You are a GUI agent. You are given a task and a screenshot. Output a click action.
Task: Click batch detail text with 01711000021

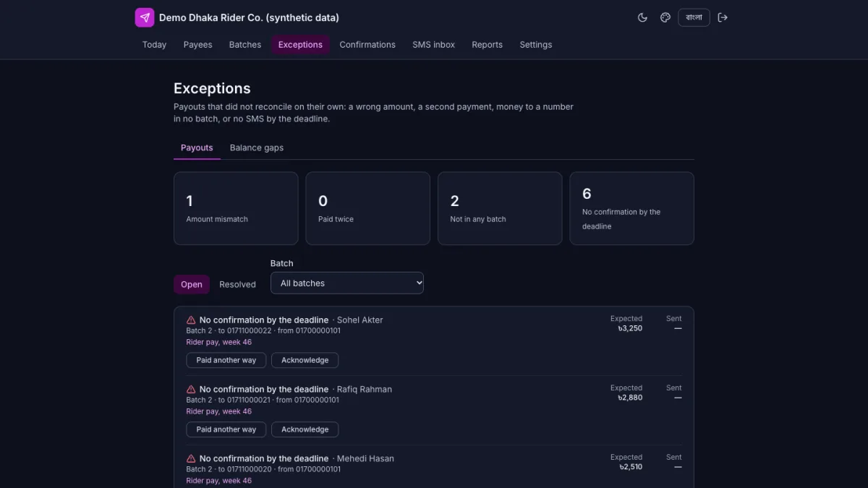click(263, 400)
